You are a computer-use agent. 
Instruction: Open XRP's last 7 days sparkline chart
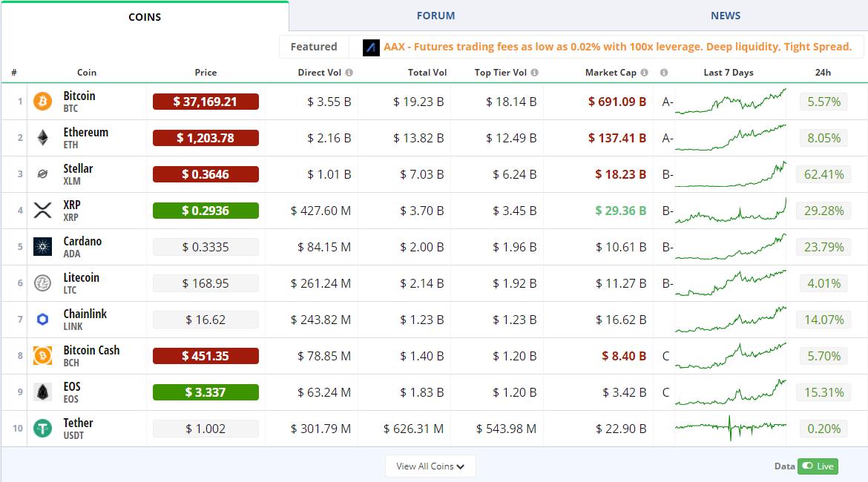coord(730,211)
